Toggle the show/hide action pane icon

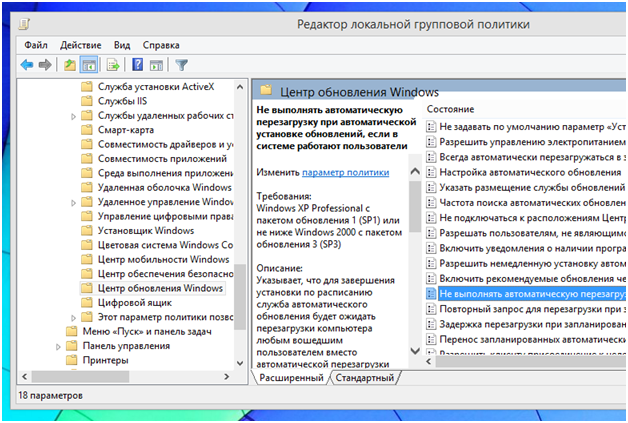tap(157, 65)
